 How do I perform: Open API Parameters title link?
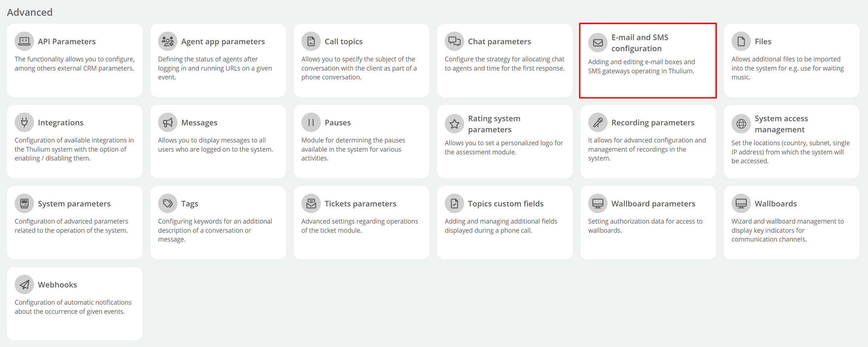click(67, 41)
